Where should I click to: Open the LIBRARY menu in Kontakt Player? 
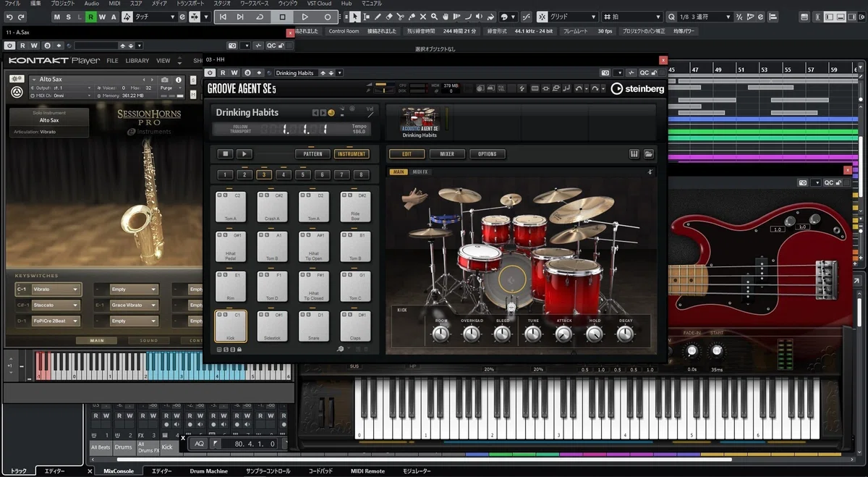point(137,61)
